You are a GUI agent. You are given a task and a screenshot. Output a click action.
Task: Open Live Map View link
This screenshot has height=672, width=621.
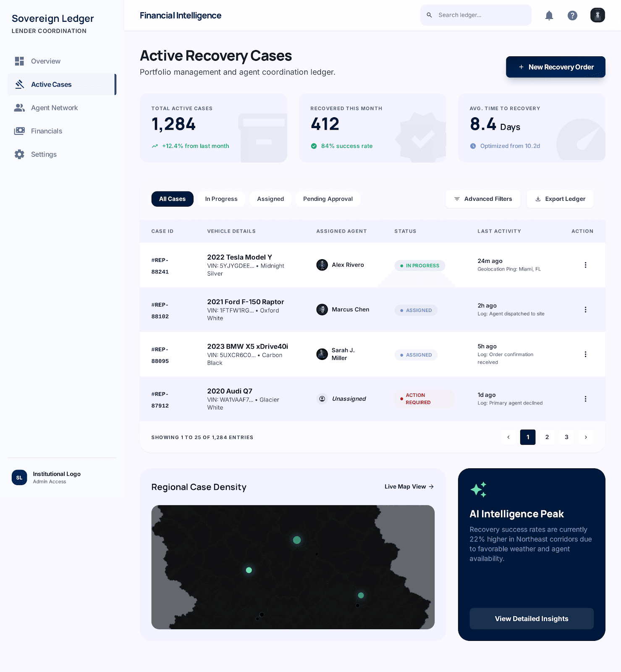click(409, 487)
